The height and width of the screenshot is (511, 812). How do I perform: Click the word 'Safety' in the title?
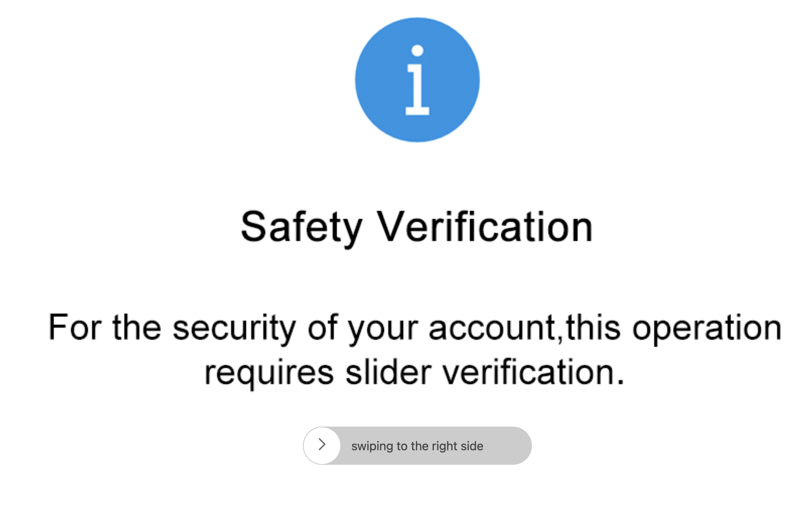(x=301, y=228)
